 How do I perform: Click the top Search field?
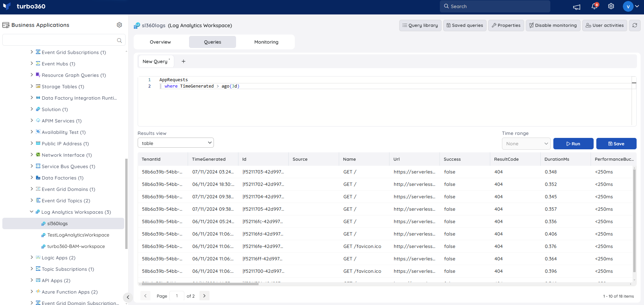tap(495, 6)
